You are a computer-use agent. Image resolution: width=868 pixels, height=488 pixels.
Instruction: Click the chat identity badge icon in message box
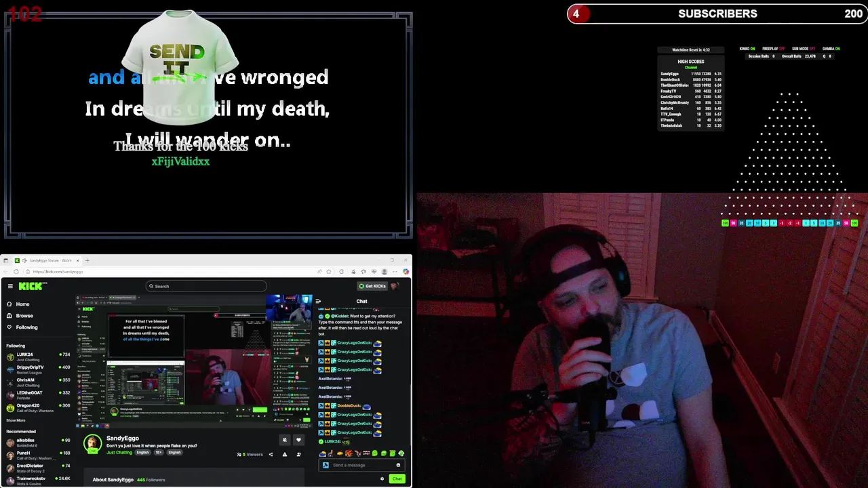coord(325,465)
